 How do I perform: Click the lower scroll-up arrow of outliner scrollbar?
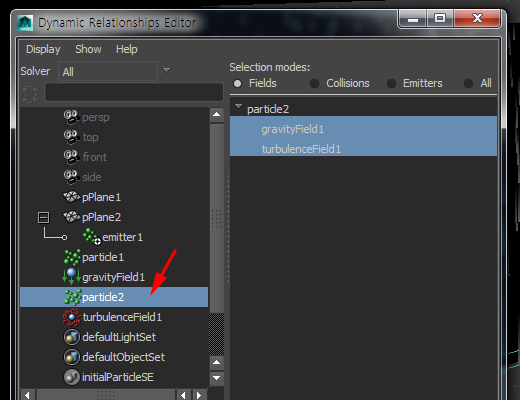[217, 362]
